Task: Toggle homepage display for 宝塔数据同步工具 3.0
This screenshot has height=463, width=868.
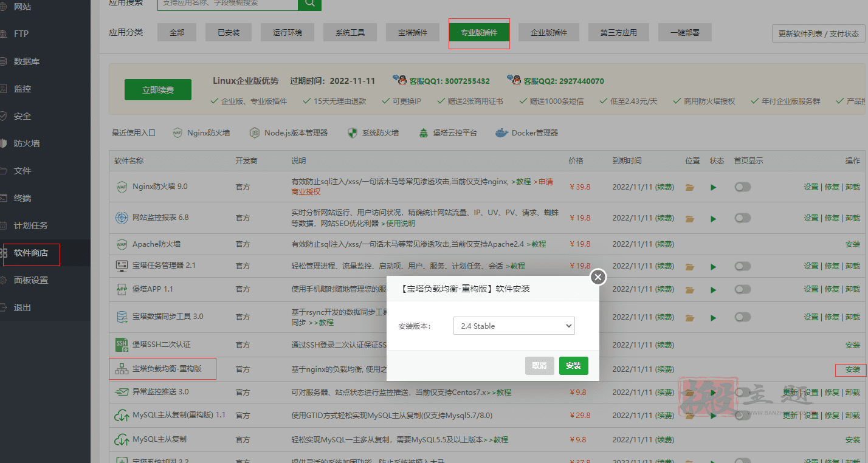Action: pos(742,317)
